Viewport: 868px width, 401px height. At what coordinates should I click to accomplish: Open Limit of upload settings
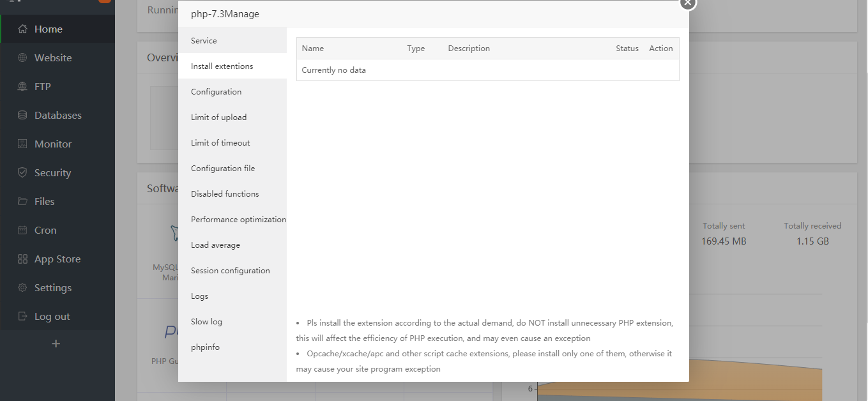(x=232, y=117)
